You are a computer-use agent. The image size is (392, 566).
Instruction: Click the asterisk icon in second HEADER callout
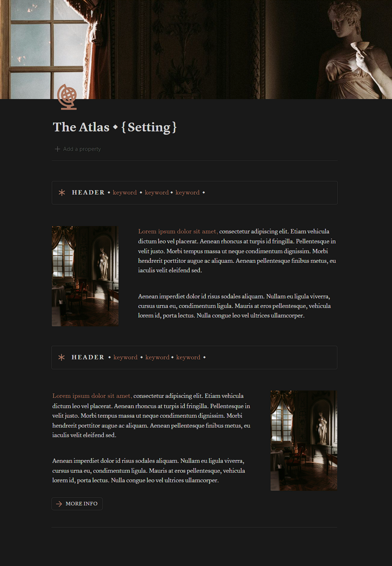62,357
